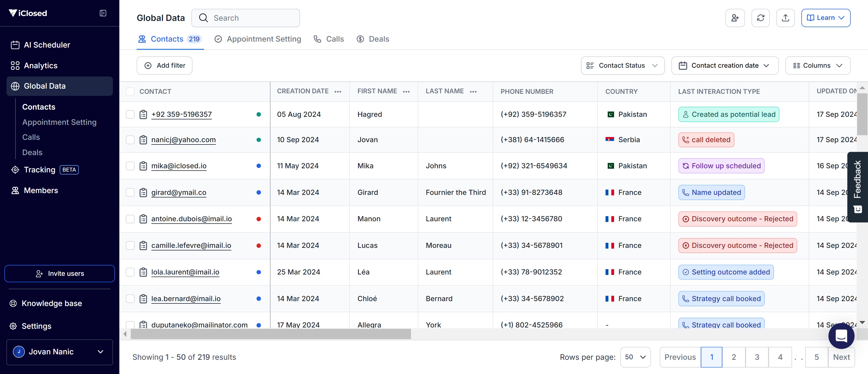This screenshot has height=374, width=868.
Task: Click the add contact icon at top right
Action: [734, 18]
